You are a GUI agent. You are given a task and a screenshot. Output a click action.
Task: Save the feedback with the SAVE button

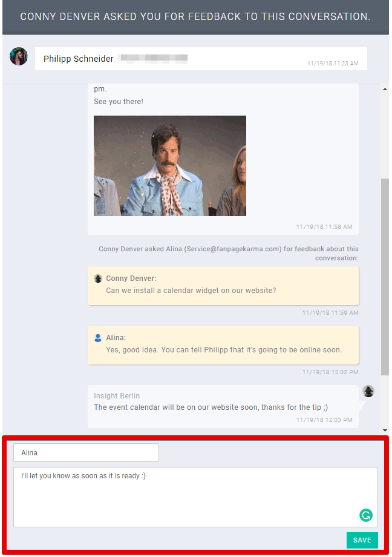362,540
